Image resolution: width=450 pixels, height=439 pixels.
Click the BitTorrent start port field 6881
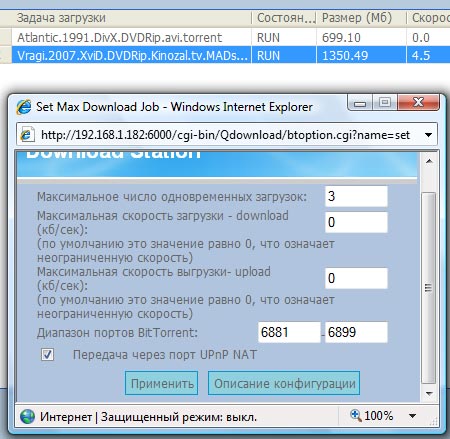coord(289,332)
